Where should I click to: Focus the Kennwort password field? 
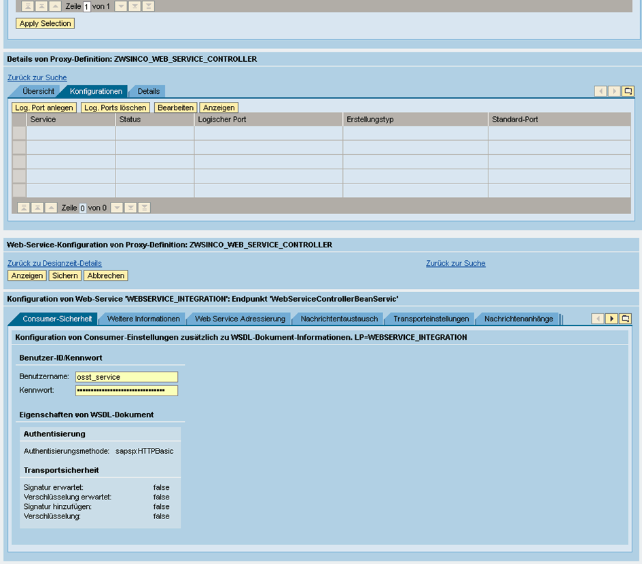(x=126, y=390)
